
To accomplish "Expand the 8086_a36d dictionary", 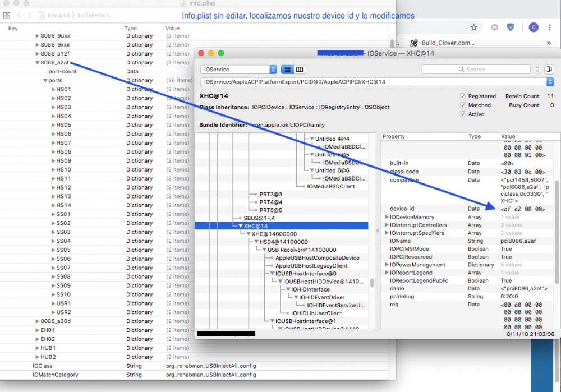I will click(37, 321).
